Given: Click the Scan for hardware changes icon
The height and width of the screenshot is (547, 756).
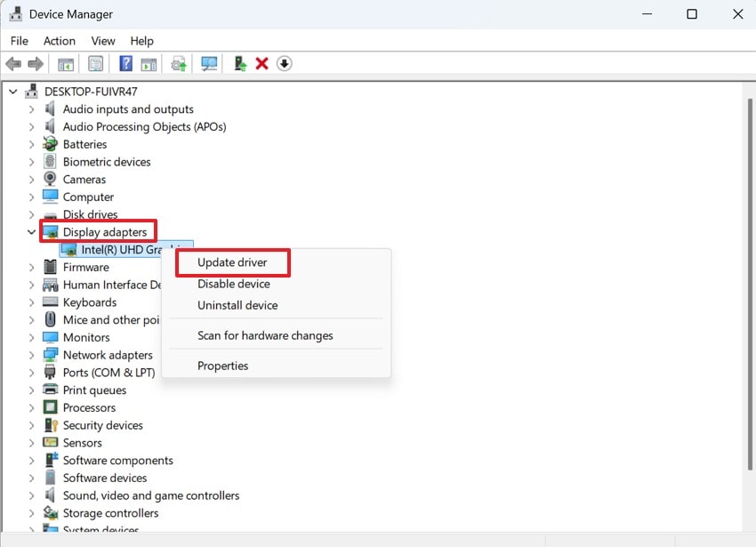Looking at the screenshot, I should click(206, 63).
